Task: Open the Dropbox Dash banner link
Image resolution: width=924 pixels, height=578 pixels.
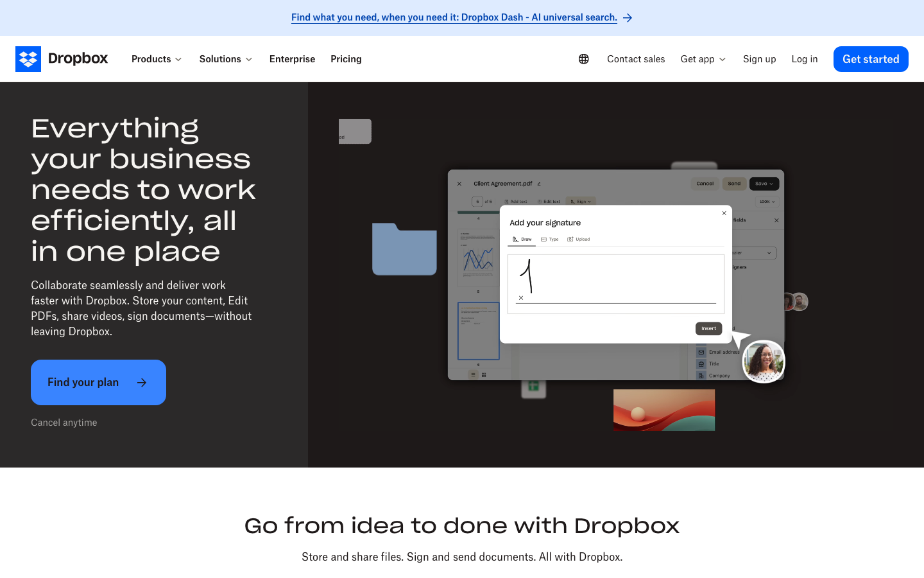Action: [x=454, y=18]
